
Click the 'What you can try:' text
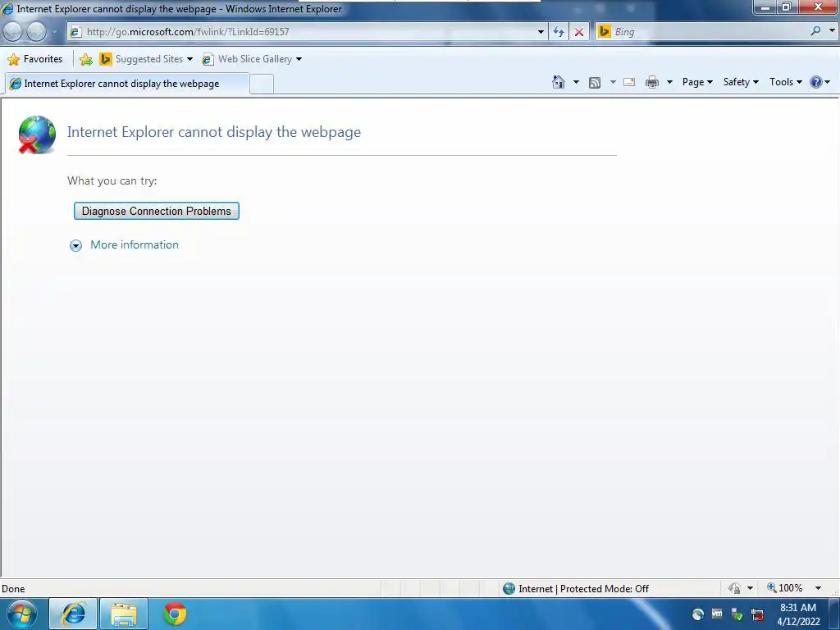(112, 181)
